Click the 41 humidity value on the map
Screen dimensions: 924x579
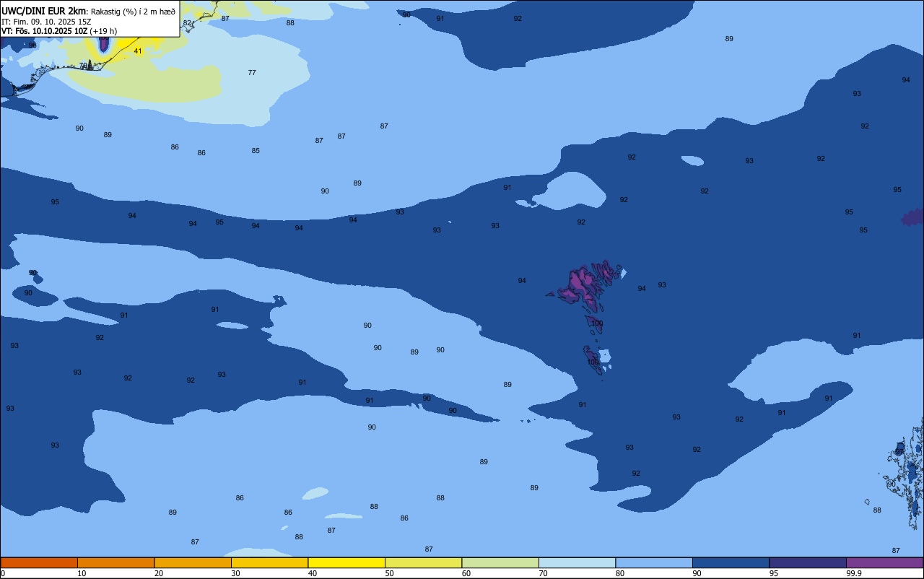click(x=138, y=51)
